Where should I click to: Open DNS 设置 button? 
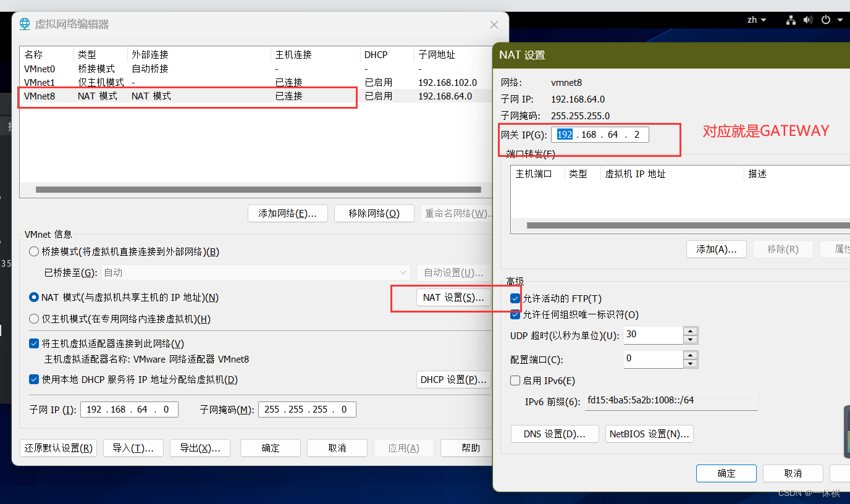555,434
